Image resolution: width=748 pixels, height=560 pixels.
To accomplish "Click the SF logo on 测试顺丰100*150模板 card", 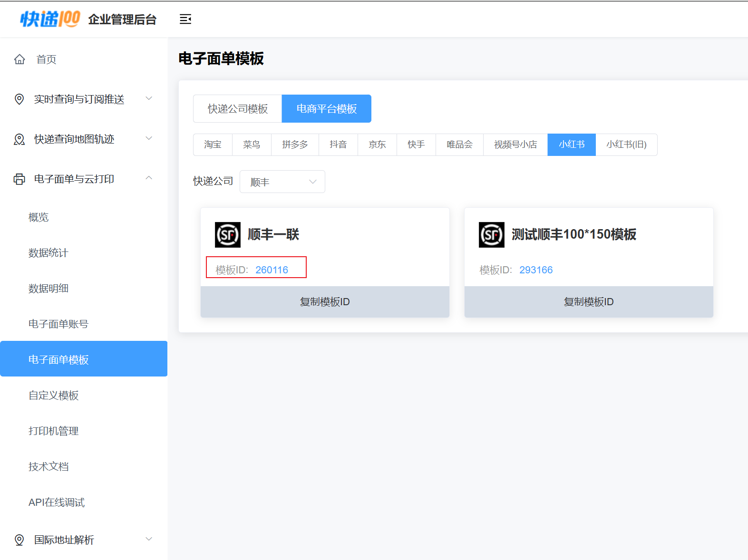I will coord(492,235).
